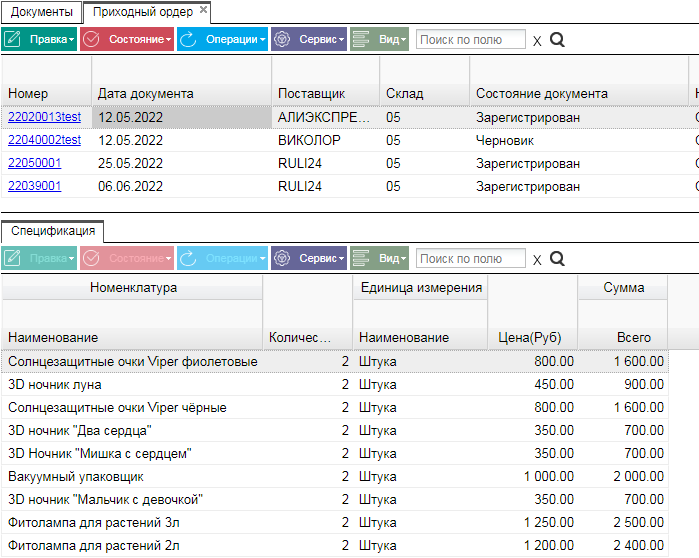Clear the top search field with X
This screenshot has width=699, height=558.
tap(537, 41)
